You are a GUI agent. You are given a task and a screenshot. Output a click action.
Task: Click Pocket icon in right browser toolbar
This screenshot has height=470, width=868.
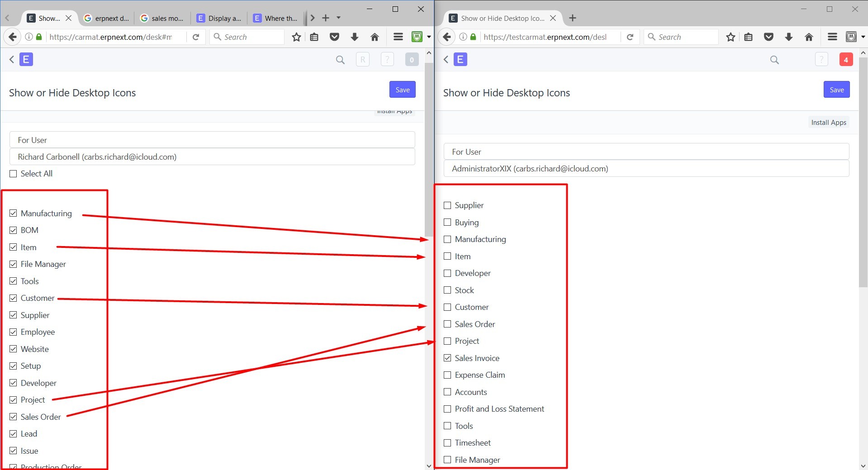coord(768,37)
